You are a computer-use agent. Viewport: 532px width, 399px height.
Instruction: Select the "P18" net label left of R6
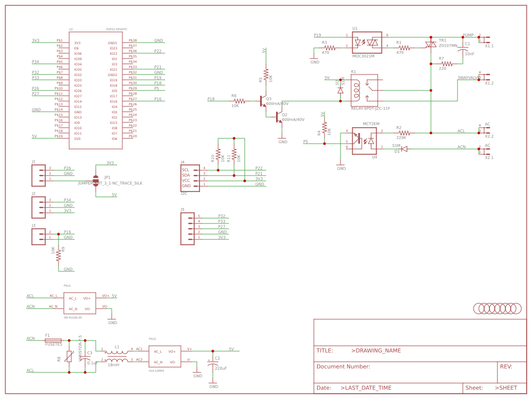pyautogui.click(x=211, y=99)
